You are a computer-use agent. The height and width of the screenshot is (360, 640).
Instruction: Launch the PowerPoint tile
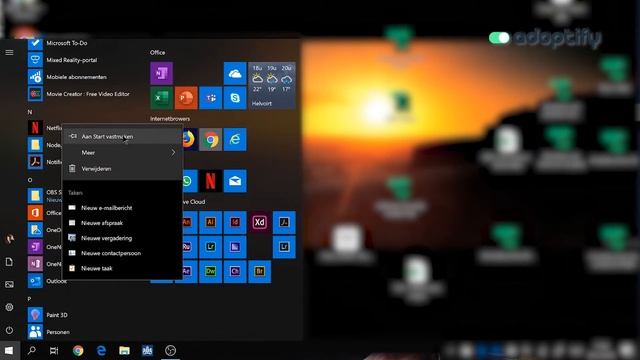tap(186, 98)
